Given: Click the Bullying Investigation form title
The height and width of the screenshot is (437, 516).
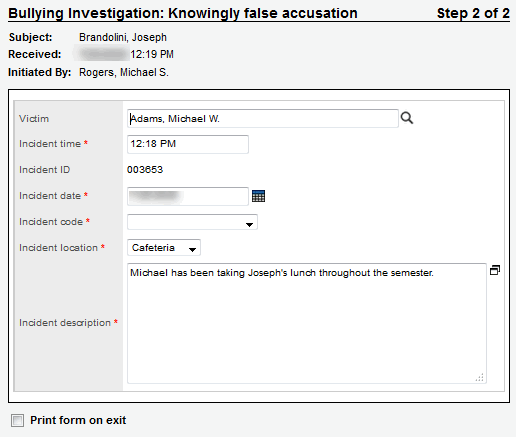Looking at the screenshot, I should pos(183,13).
